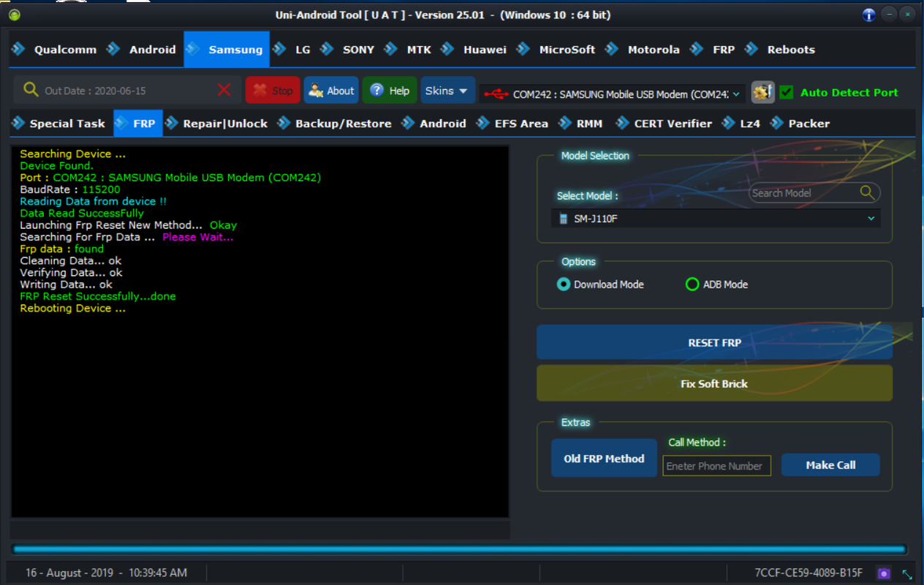Switch to the Reboots tab
The image size is (924, 585).
click(781, 50)
